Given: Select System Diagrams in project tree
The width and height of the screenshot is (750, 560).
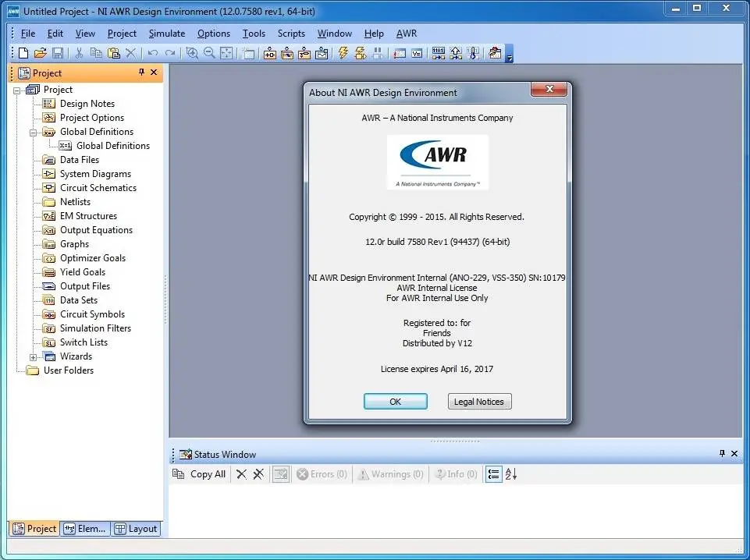Looking at the screenshot, I should tap(95, 174).
